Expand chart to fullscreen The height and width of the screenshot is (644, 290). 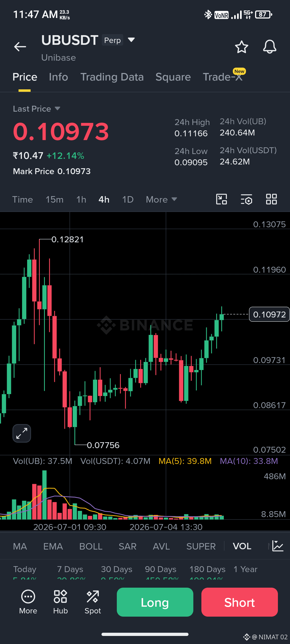(22, 433)
